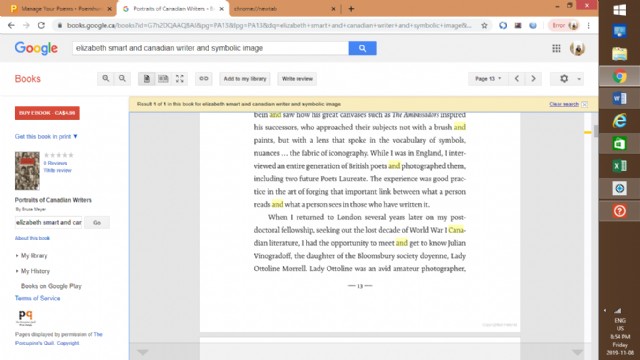This screenshot has height=360, width=640.
Task: Open Excel from the taskbar
Action: 620,166
